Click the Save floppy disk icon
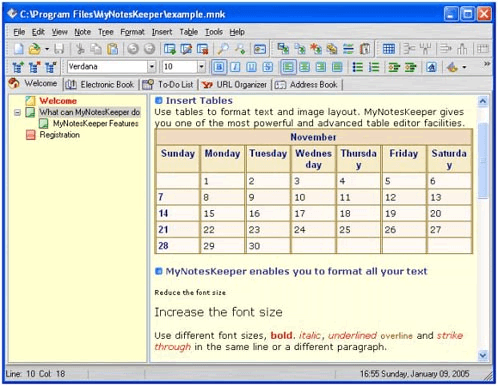The image size is (498, 386). click(x=59, y=49)
